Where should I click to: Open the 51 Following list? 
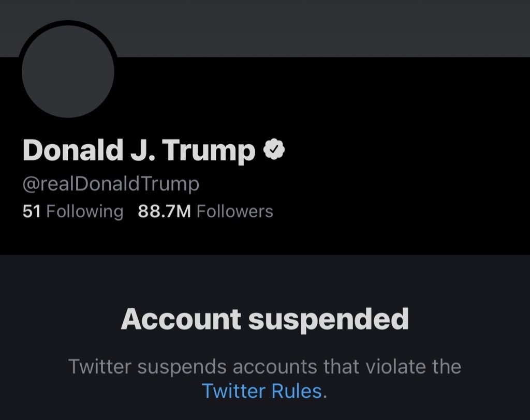coord(73,212)
